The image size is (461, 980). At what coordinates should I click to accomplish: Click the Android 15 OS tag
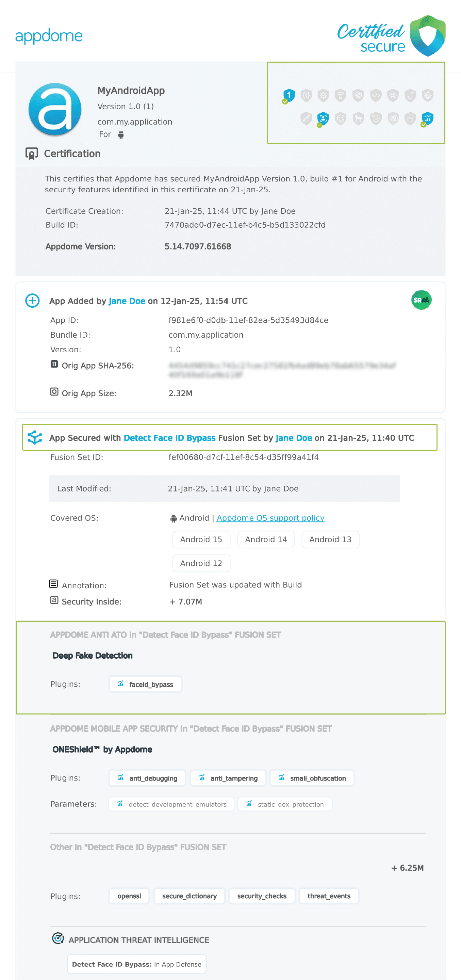coord(201,540)
